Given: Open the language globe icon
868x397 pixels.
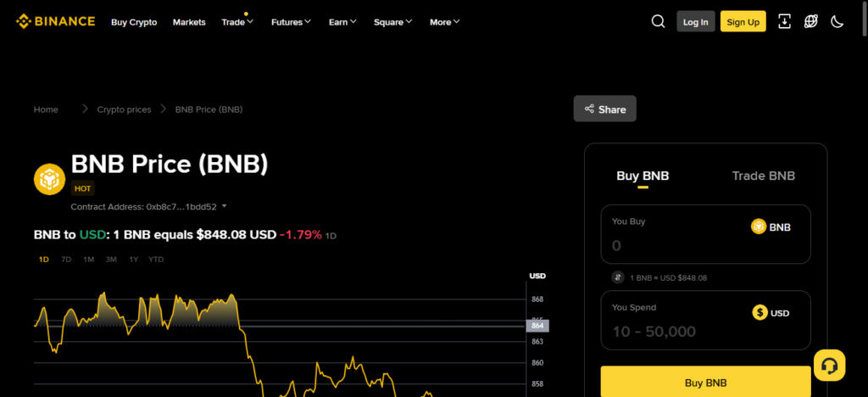Looking at the screenshot, I should [x=811, y=21].
